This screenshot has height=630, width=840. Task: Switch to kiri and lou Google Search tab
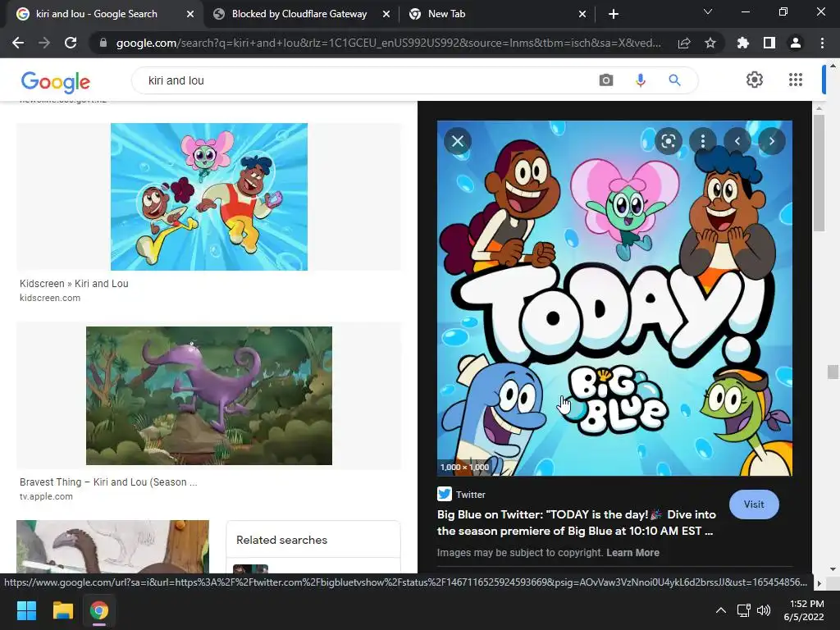[97, 14]
